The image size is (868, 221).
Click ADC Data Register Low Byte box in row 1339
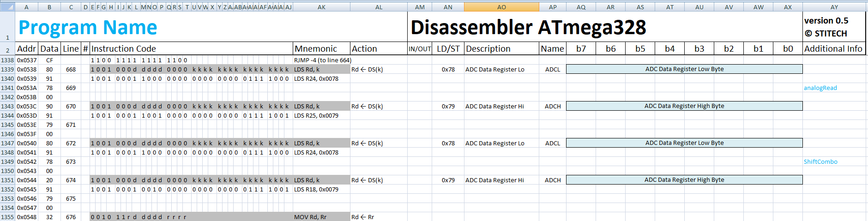(x=684, y=69)
